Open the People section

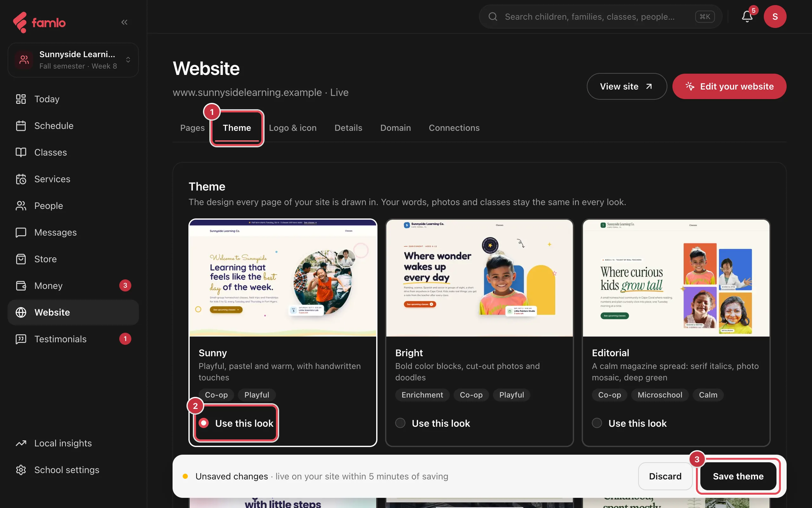(x=73, y=206)
